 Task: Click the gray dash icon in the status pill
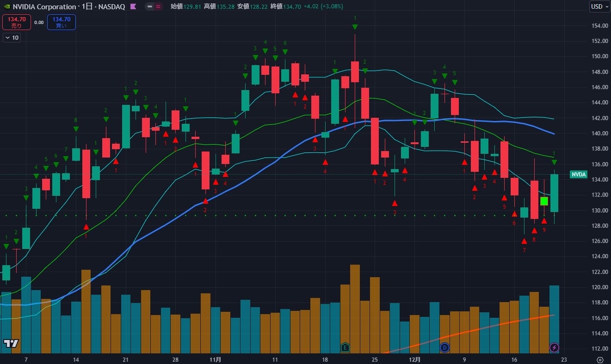150,6
